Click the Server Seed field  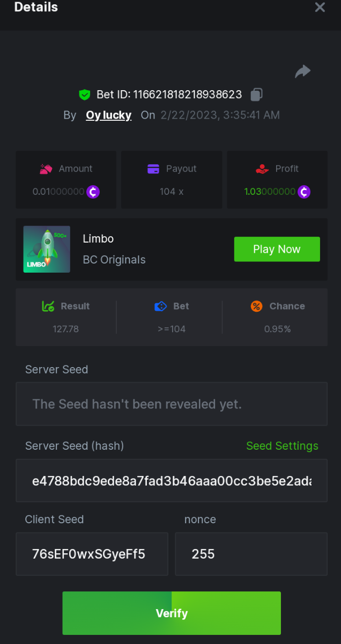coord(172,404)
